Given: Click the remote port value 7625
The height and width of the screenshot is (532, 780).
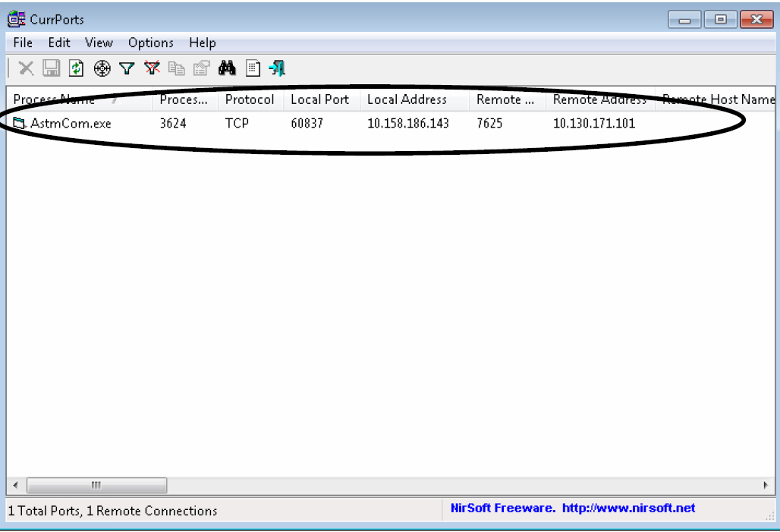Looking at the screenshot, I should pos(489,124).
